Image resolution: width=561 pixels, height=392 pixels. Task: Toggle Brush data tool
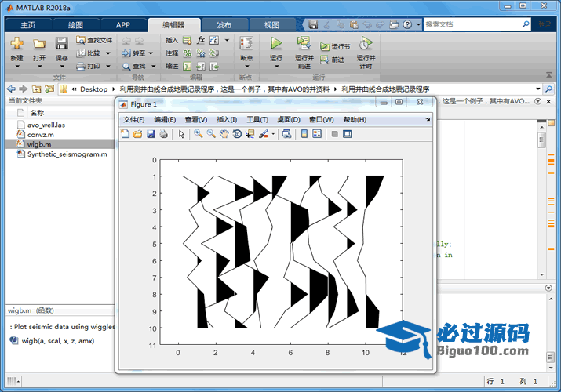click(x=264, y=134)
